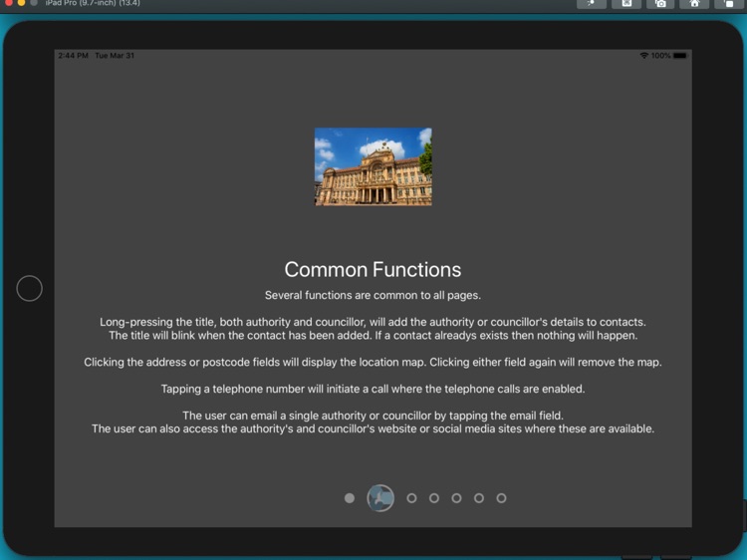Tap the iPad bezel home button circle
The width and height of the screenshot is (747, 560).
[30, 288]
